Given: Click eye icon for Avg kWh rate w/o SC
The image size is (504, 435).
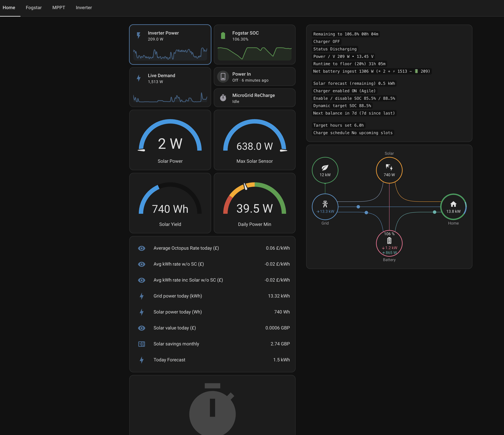Looking at the screenshot, I should (x=142, y=264).
